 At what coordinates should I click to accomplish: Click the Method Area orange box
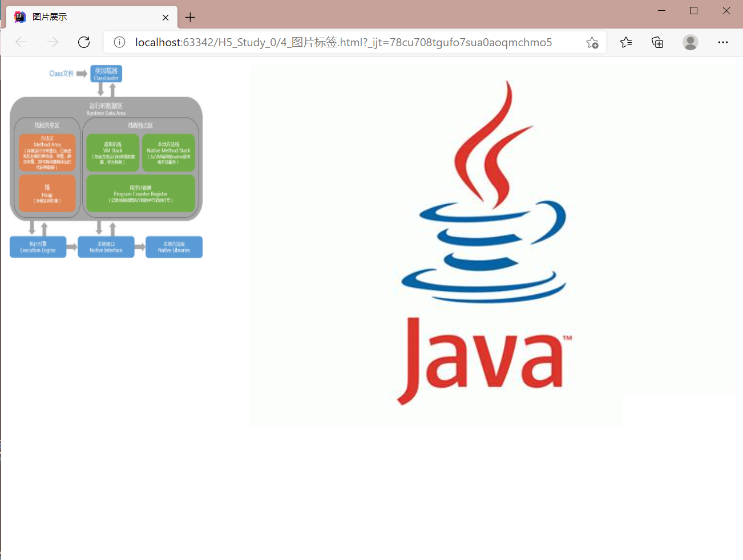click(x=47, y=152)
